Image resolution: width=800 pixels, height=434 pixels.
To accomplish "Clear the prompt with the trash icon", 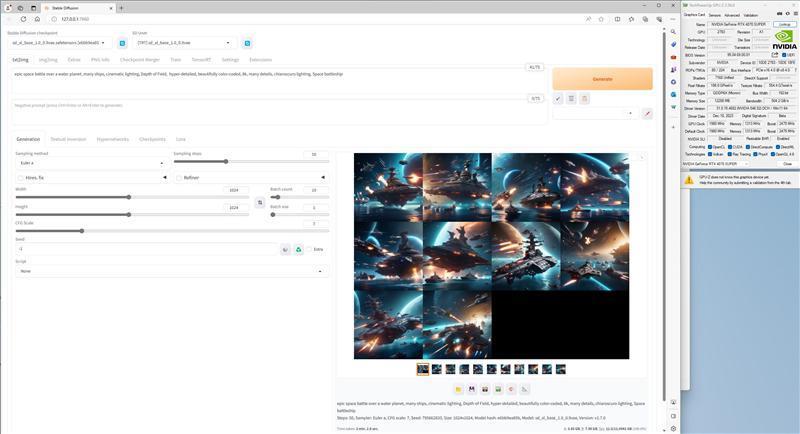I will pos(571,98).
